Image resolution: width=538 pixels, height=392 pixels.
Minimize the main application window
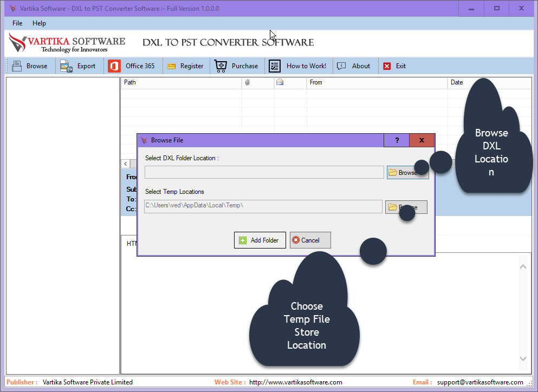point(471,8)
